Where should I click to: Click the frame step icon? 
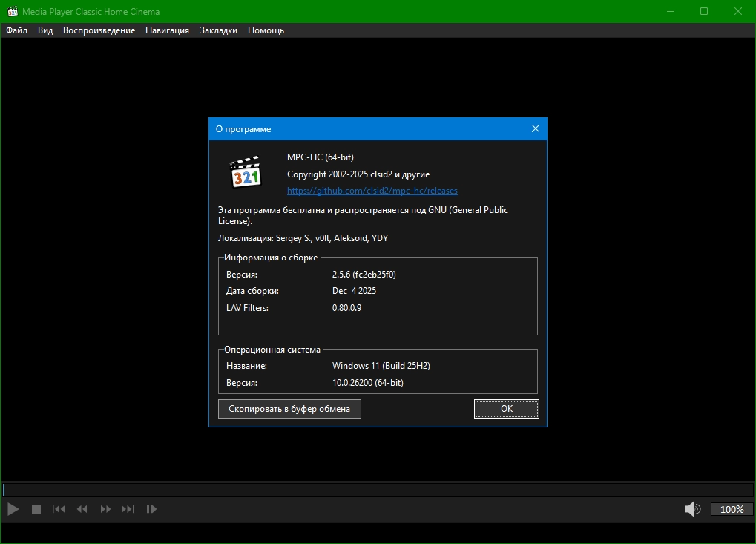click(151, 509)
